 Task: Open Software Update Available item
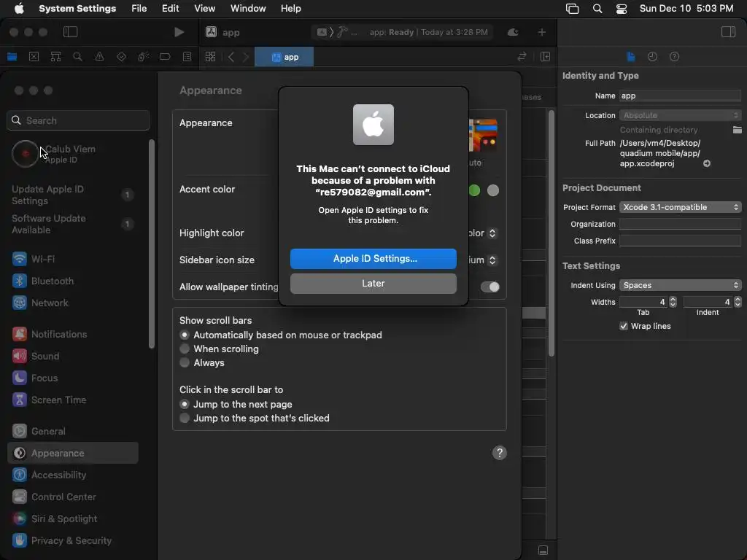72,224
